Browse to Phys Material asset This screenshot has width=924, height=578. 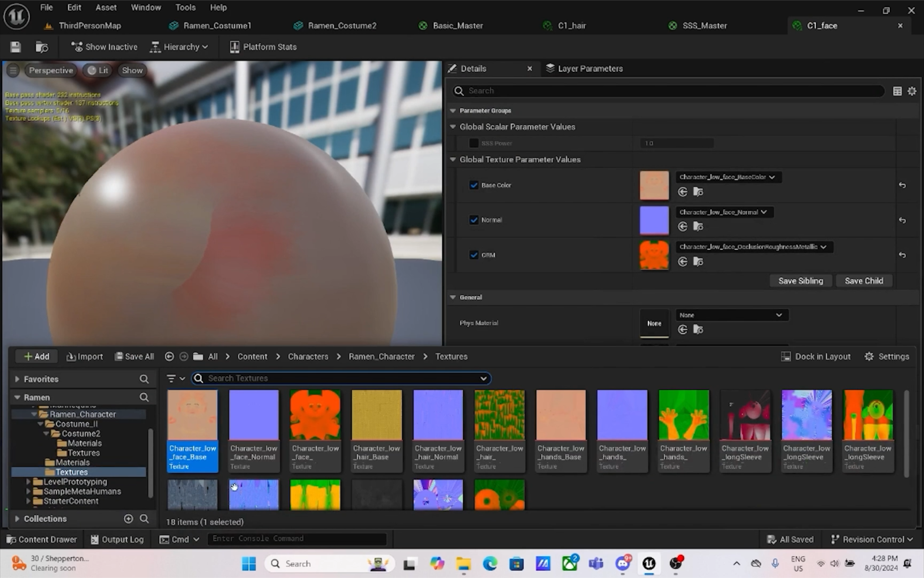click(x=698, y=329)
